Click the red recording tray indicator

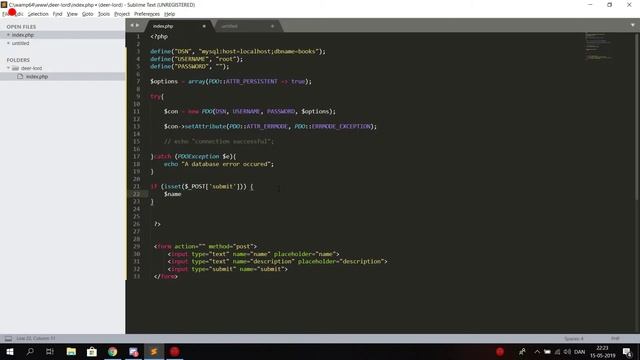[500, 351]
